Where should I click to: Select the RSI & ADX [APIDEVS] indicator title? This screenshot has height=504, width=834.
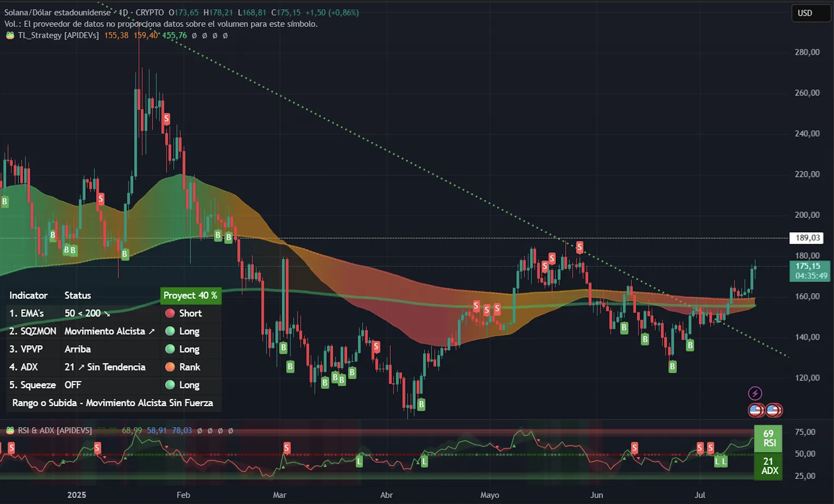pos(55,430)
